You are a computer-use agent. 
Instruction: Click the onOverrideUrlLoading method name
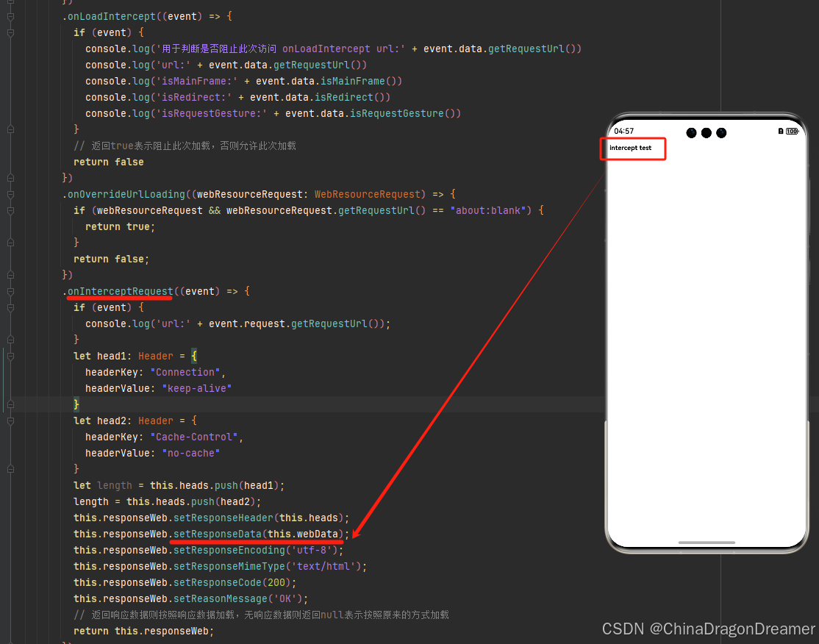[x=126, y=194]
